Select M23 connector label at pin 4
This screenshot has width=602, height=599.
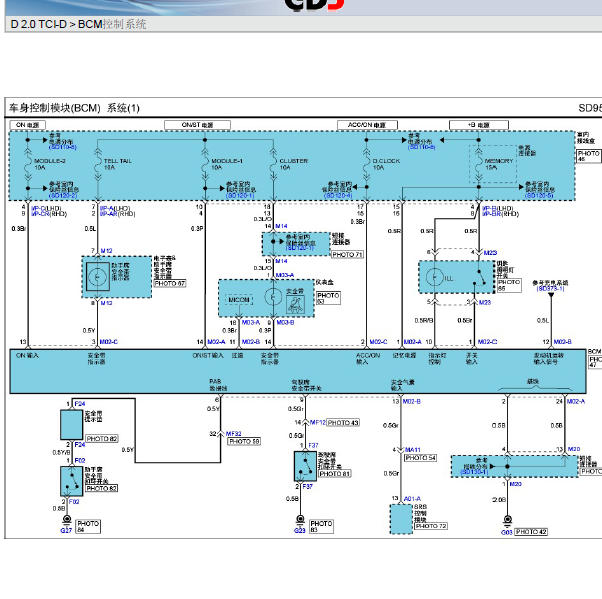(490, 253)
